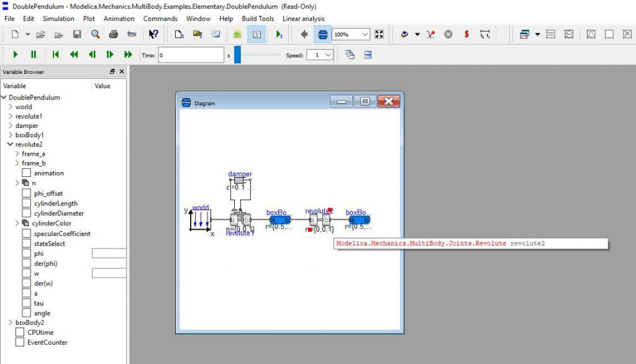Click the fast forward animation button
Image resolution: width=636 pixels, height=364 pixels.
(x=128, y=55)
